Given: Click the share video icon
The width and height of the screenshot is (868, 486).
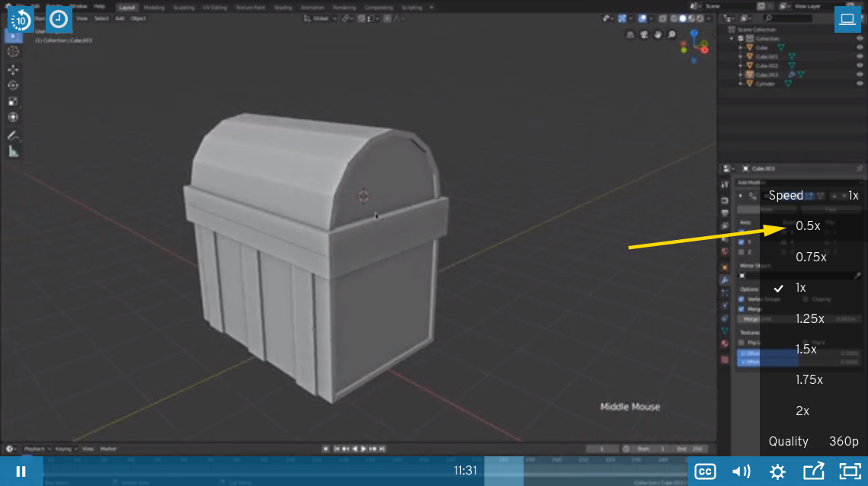Looking at the screenshot, I should (813, 472).
